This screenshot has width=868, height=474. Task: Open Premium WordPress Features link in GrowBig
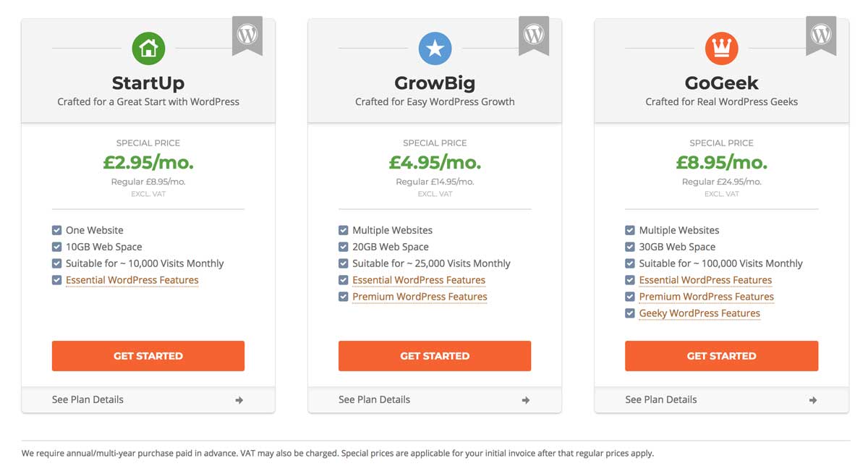pos(420,297)
